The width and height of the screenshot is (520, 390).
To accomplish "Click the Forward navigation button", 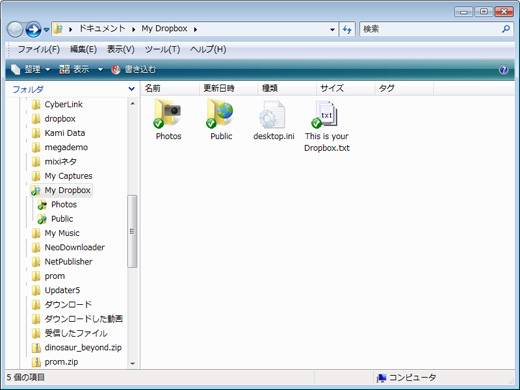I will (33, 30).
